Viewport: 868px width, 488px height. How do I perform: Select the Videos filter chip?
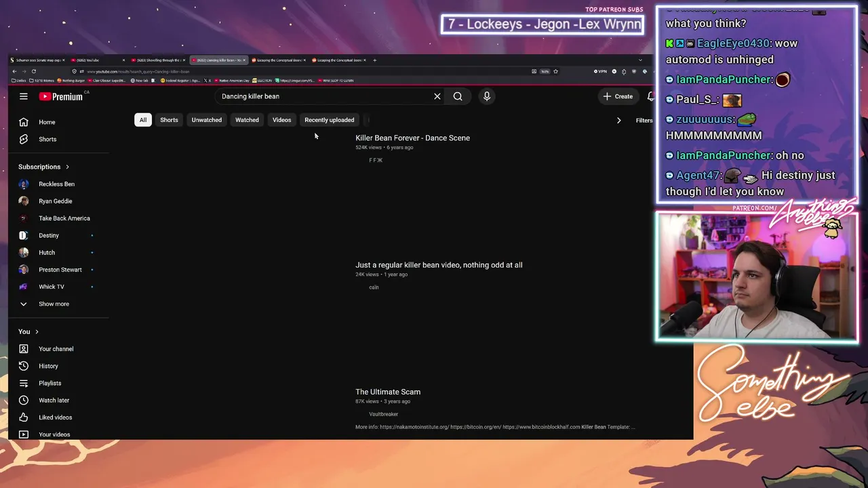pos(282,120)
